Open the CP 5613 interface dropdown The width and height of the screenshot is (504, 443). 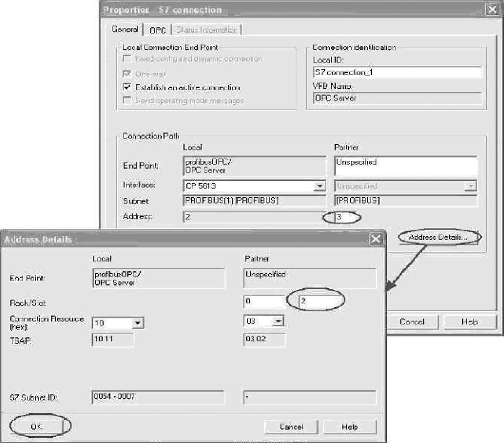coord(320,186)
